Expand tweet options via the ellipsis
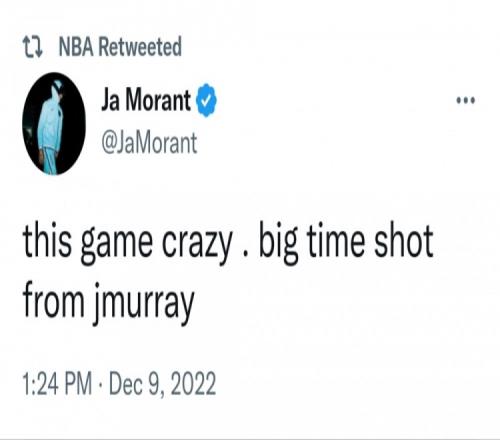This screenshot has height=440, width=500. pos(466,100)
